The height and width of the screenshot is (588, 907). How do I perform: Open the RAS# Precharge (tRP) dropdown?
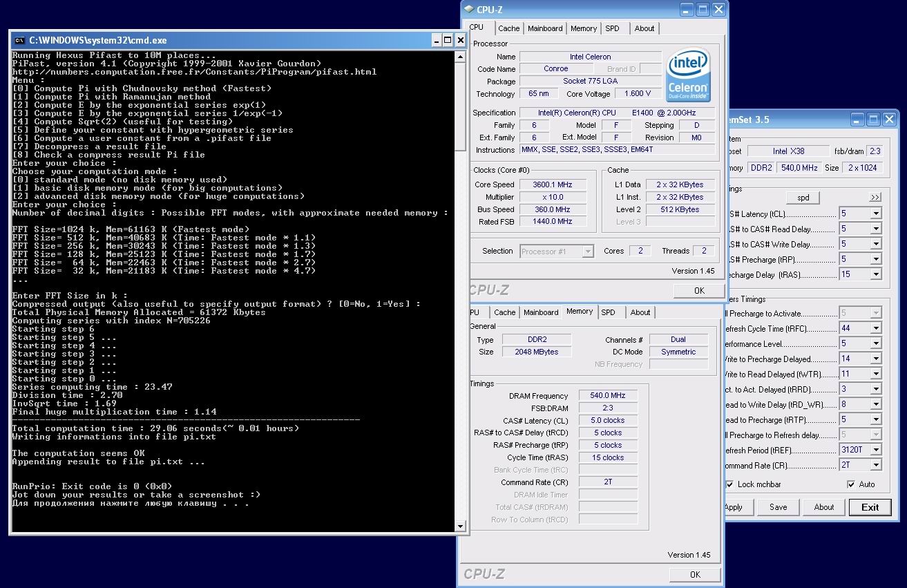click(x=876, y=259)
